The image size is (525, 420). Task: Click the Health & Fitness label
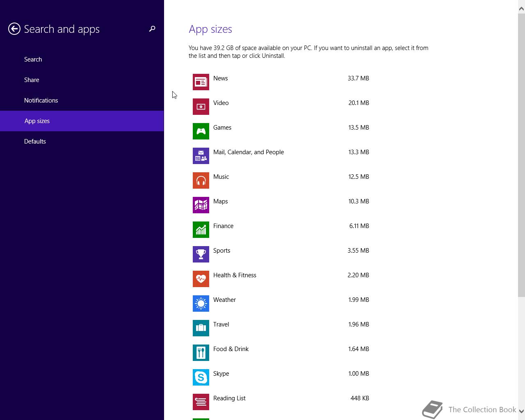[x=235, y=275]
